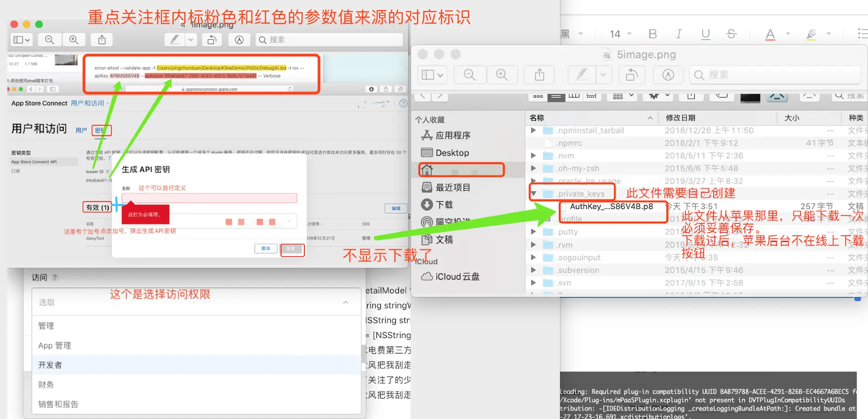
Task: Open the markup pen dropdown in 5image.png window
Action: coord(603,75)
